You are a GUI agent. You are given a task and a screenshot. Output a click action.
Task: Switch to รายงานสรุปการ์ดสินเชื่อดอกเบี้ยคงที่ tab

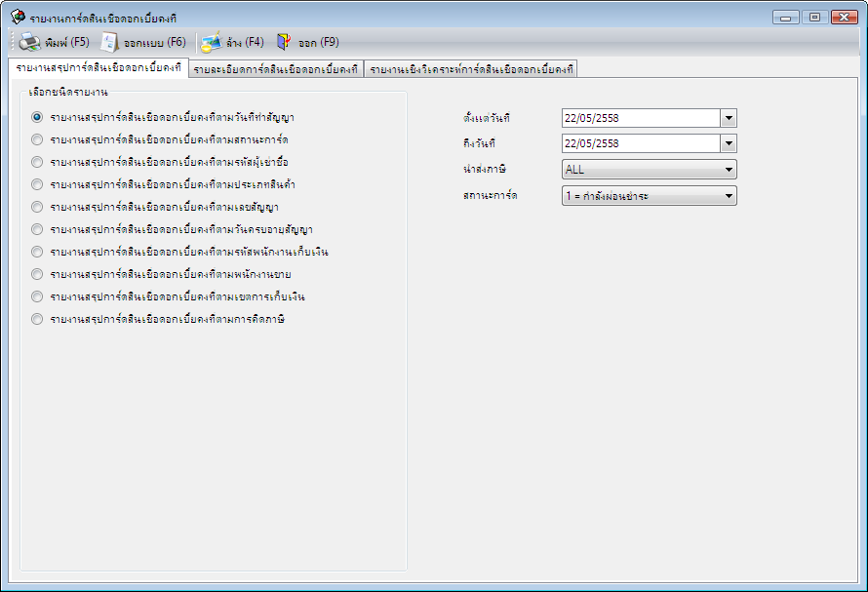pyautogui.click(x=99, y=68)
